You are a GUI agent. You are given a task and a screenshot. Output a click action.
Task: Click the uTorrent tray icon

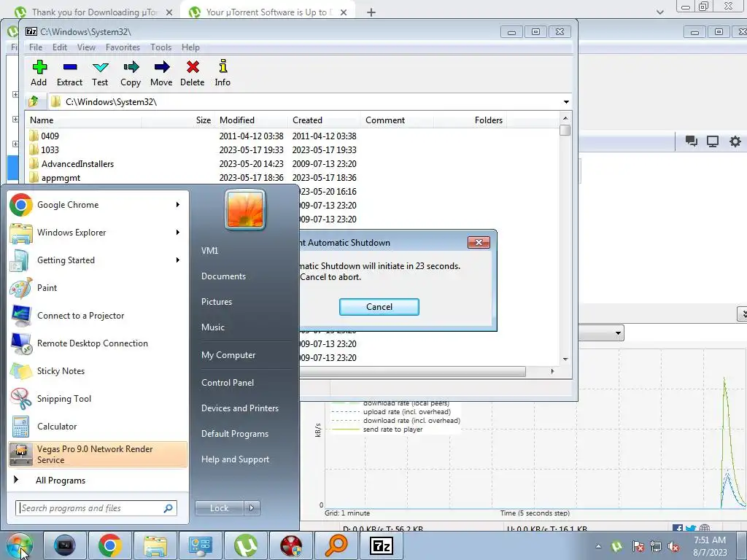pyautogui.click(x=616, y=546)
